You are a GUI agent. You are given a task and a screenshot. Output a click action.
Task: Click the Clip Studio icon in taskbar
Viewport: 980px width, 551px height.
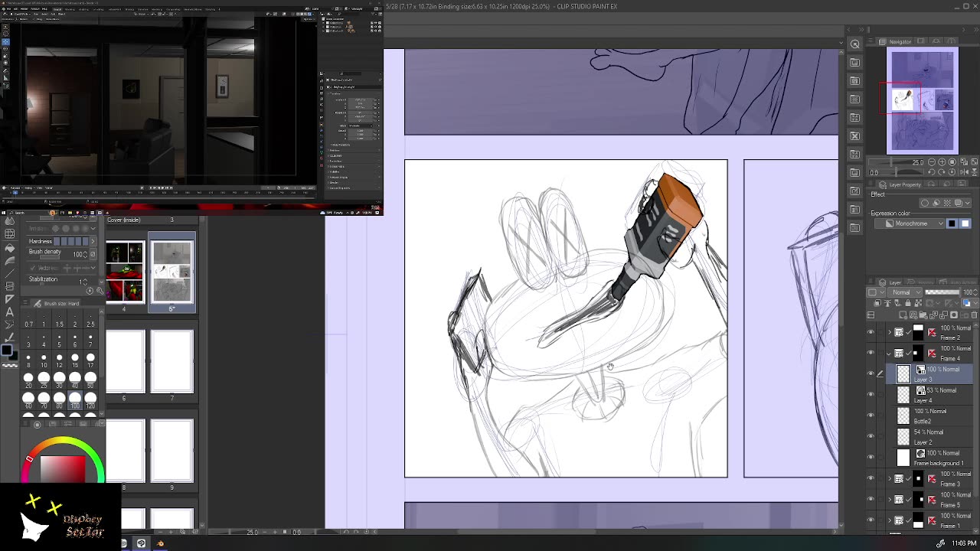click(x=142, y=543)
